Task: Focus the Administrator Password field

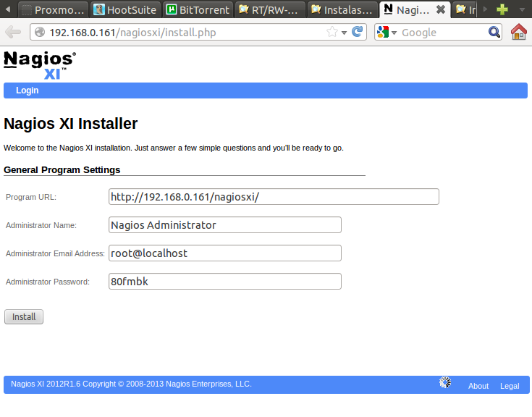Action: pyautogui.click(x=225, y=282)
